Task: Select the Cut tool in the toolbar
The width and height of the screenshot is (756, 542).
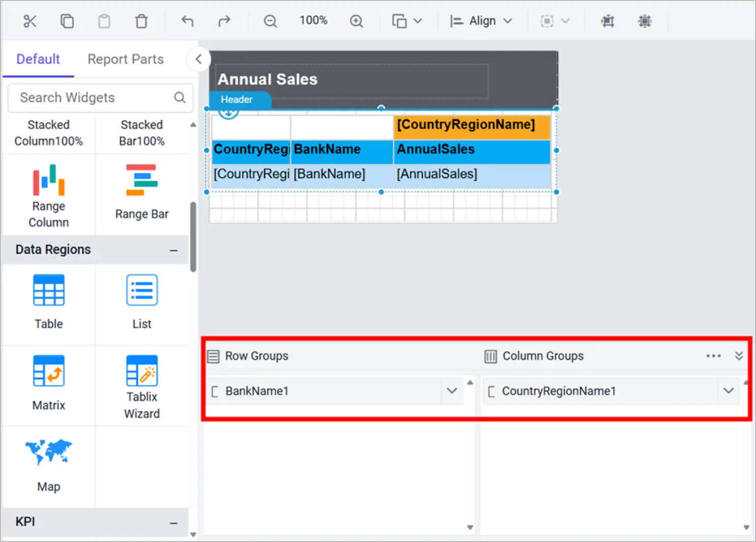Action: (30, 21)
